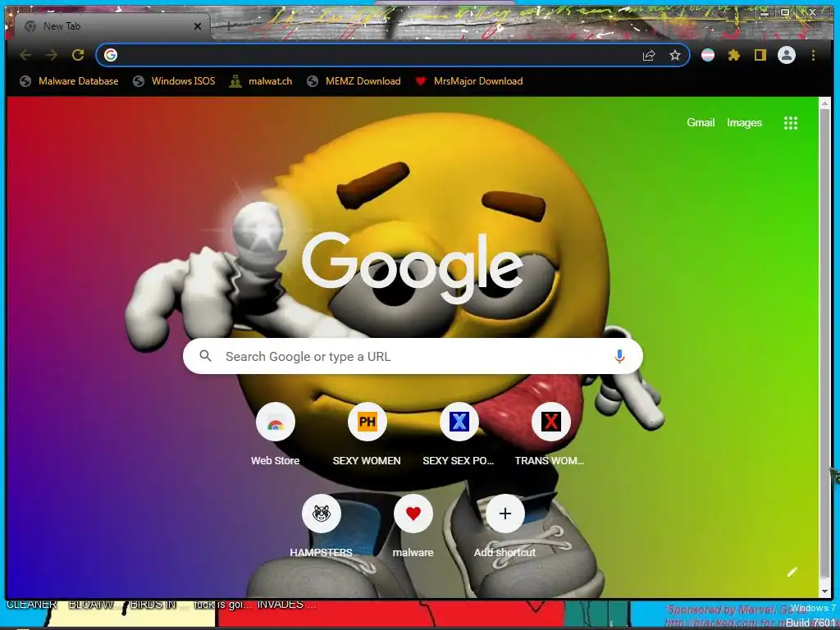Screen dimensions: 840x630
Task: Open the red X shortcut tile
Action: tap(550, 435)
